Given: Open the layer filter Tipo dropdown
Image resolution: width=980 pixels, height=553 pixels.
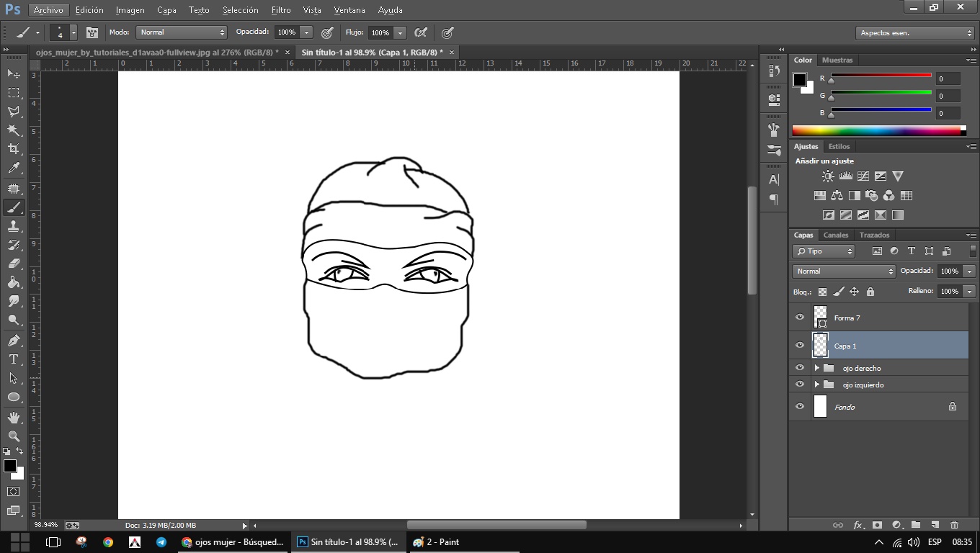Looking at the screenshot, I should [824, 251].
